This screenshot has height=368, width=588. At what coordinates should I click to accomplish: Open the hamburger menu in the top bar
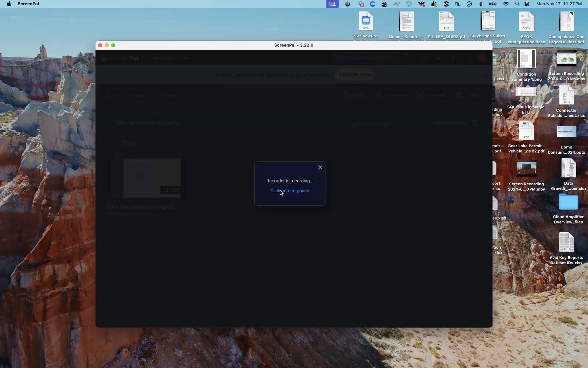(x=425, y=58)
